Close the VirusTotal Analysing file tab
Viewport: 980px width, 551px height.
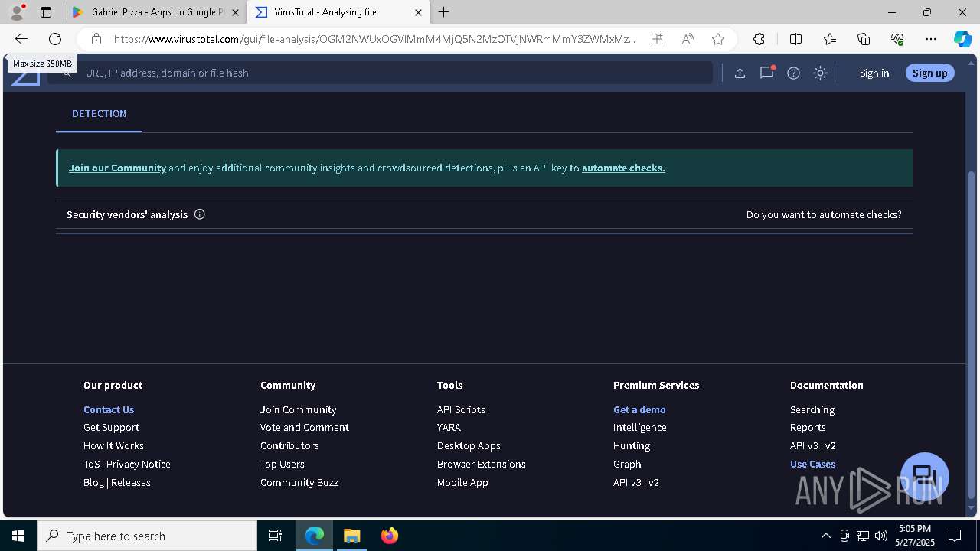pos(418,12)
